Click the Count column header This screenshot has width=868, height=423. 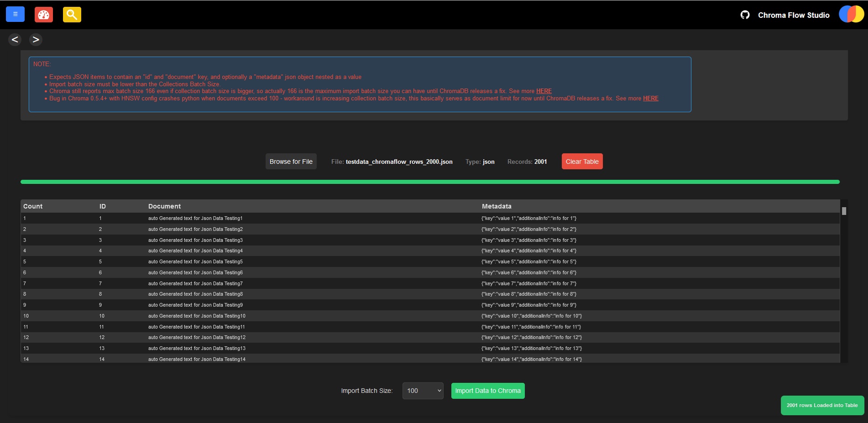(33, 206)
